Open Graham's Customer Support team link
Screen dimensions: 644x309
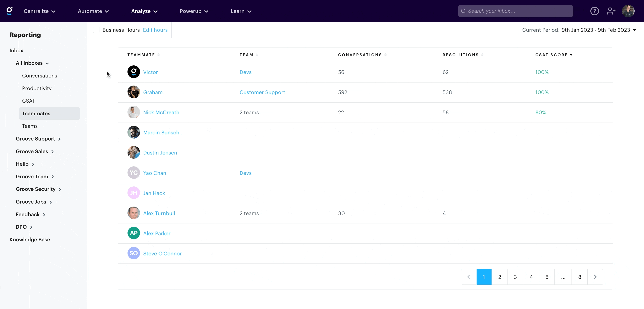[x=262, y=92]
